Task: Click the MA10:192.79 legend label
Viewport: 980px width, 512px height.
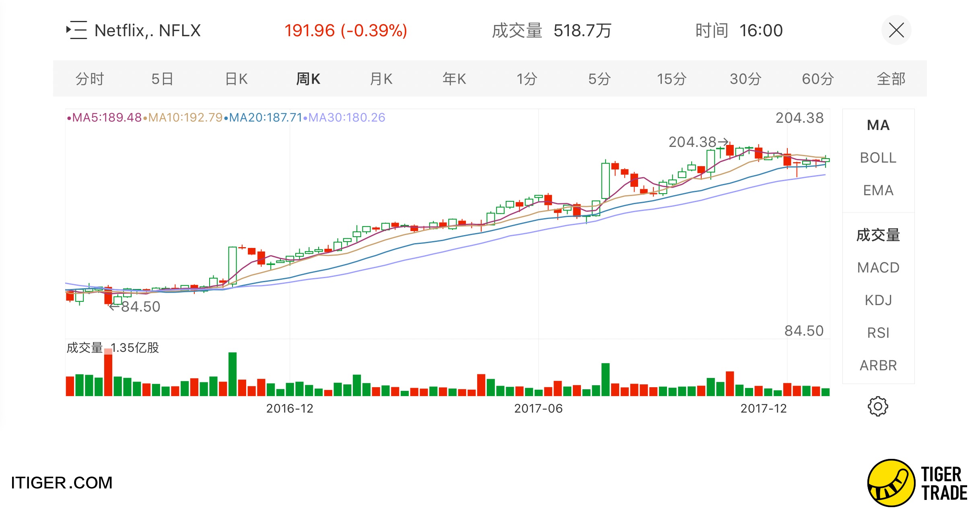Action: (x=183, y=118)
